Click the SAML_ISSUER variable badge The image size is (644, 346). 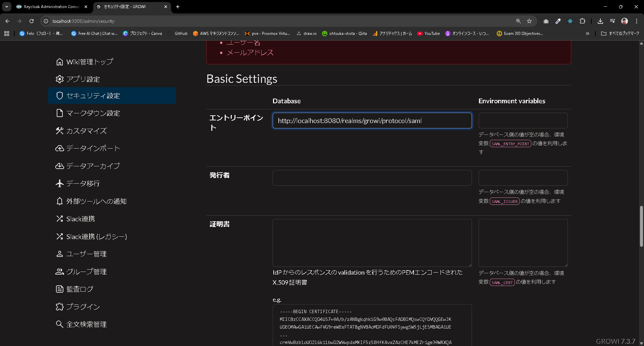point(504,201)
